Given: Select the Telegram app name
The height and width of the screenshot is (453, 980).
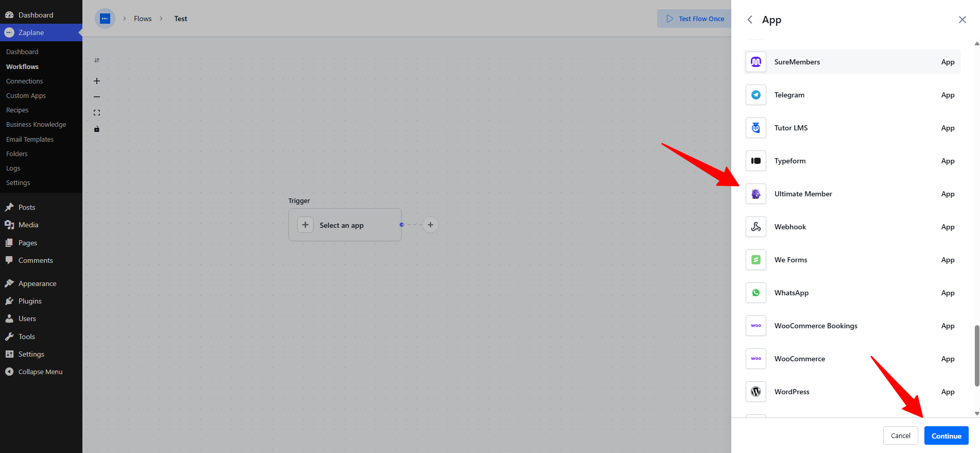Looking at the screenshot, I should coord(789,95).
